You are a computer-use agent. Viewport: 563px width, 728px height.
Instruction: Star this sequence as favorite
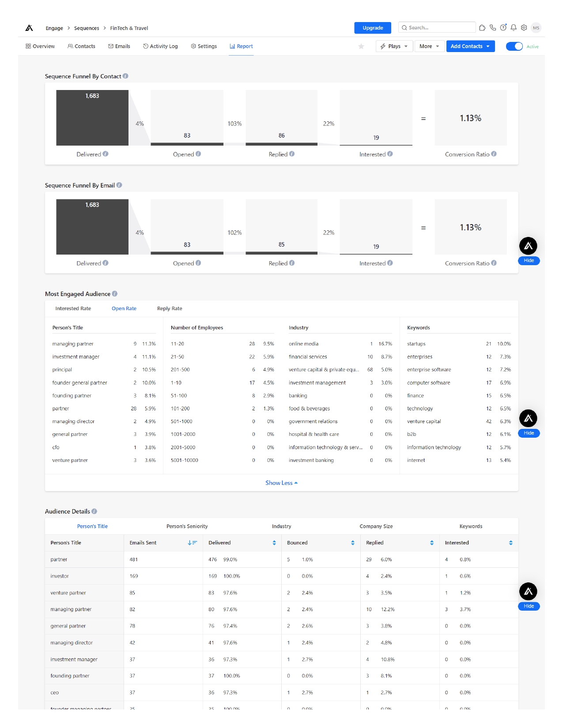[361, 46]
